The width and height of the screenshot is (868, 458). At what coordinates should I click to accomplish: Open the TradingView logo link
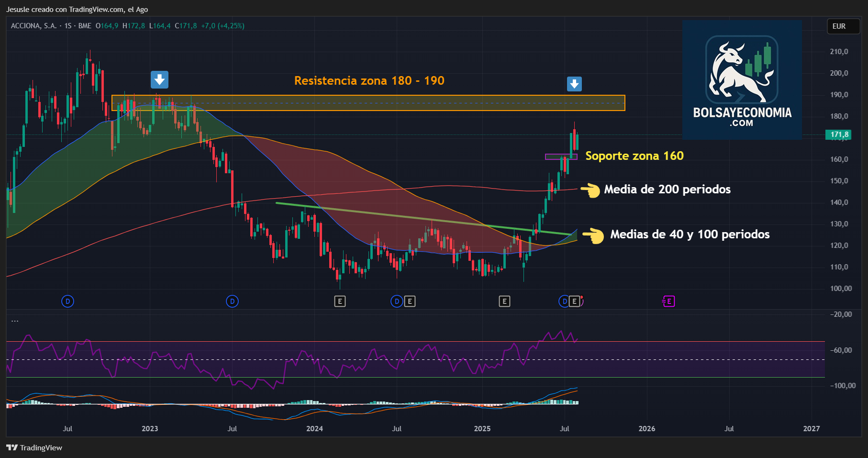coord(34,447)
